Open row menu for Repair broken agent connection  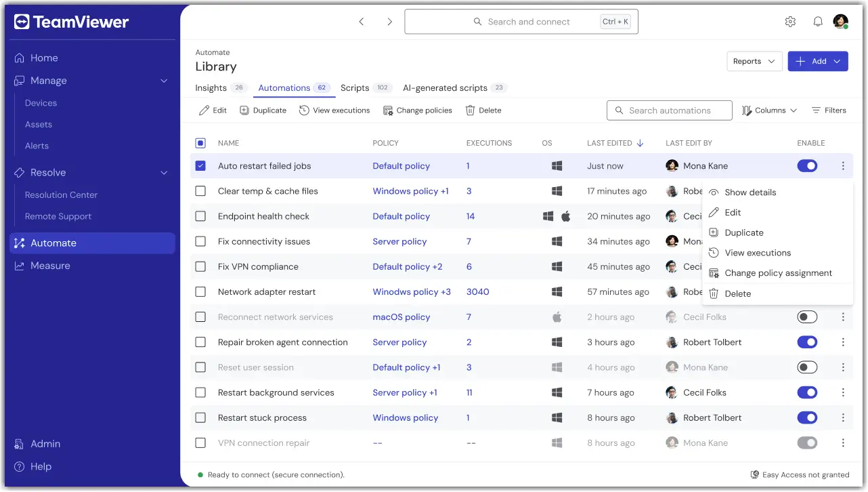pos(843,342)
